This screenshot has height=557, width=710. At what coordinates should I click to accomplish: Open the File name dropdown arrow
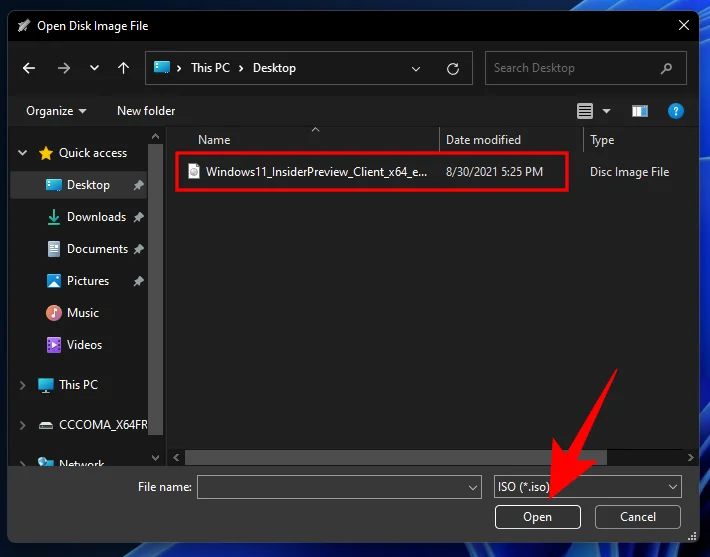click(x=472, y=487)
